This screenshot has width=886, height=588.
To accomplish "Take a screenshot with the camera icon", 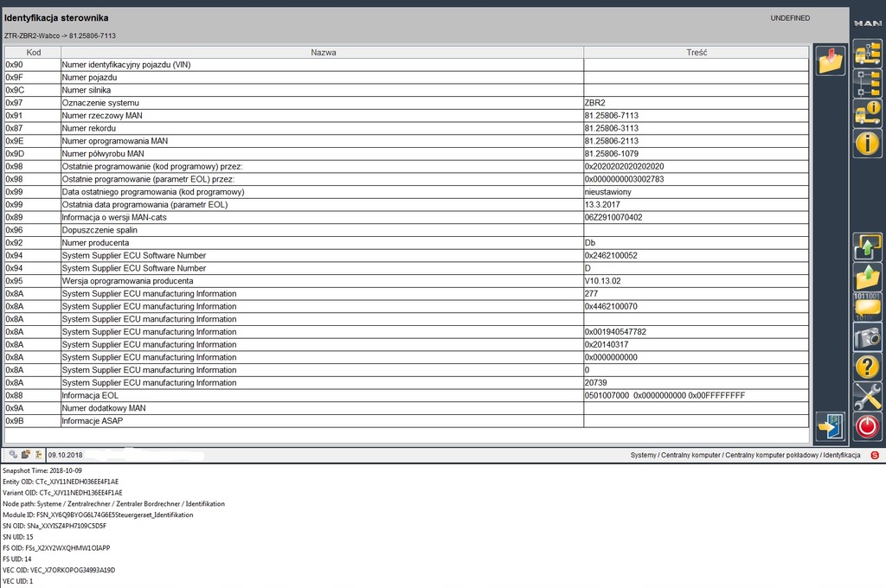I will click(867, 337).
